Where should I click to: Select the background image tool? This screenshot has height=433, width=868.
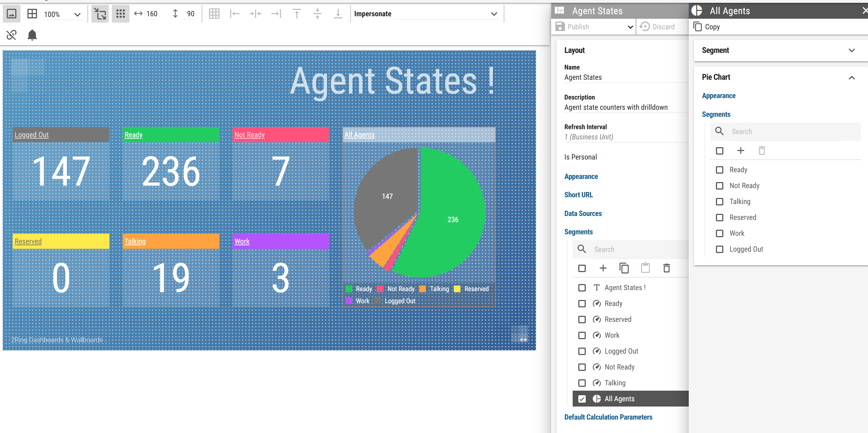click(x=12, y=14)
